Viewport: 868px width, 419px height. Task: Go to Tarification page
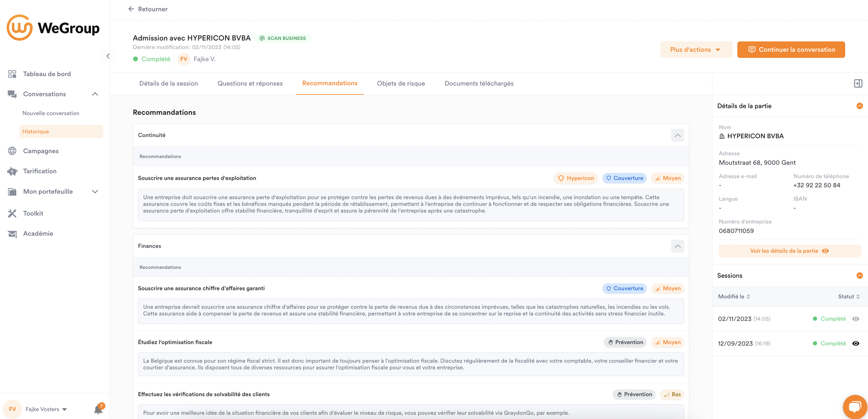coord(40,171)
